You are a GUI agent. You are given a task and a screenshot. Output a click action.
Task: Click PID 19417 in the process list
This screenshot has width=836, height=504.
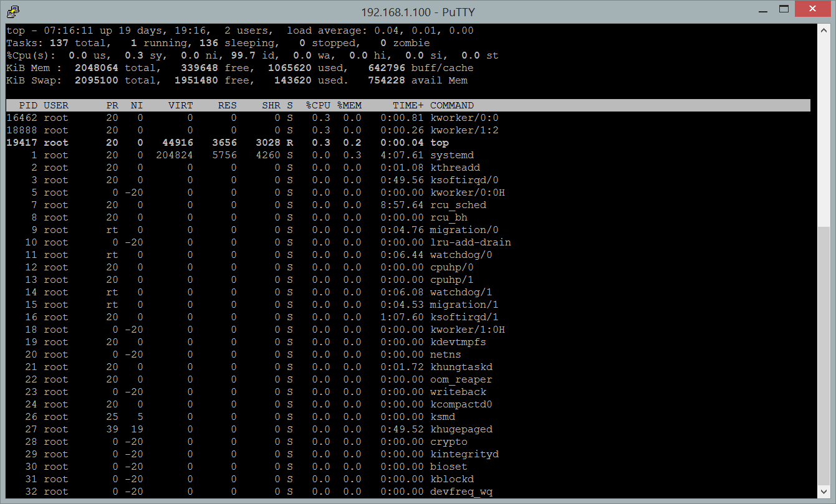point(22,143)
